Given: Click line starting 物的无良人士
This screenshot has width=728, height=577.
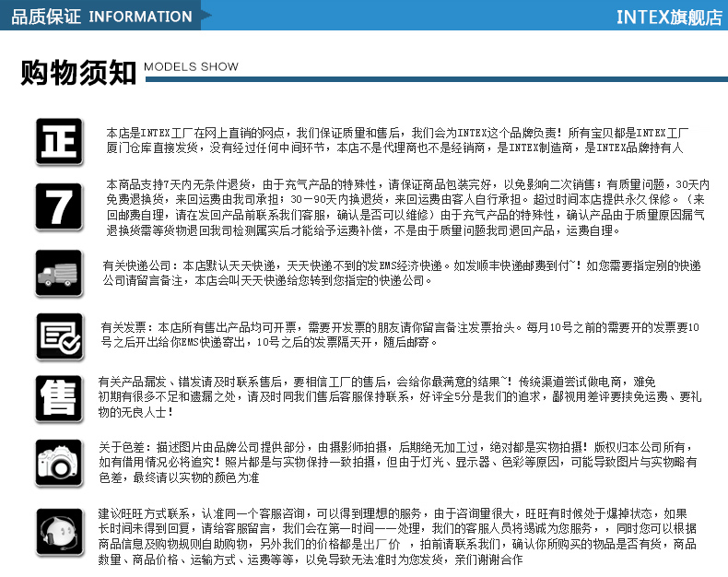Looking at the screenshot, I should (x=135, y=412).
